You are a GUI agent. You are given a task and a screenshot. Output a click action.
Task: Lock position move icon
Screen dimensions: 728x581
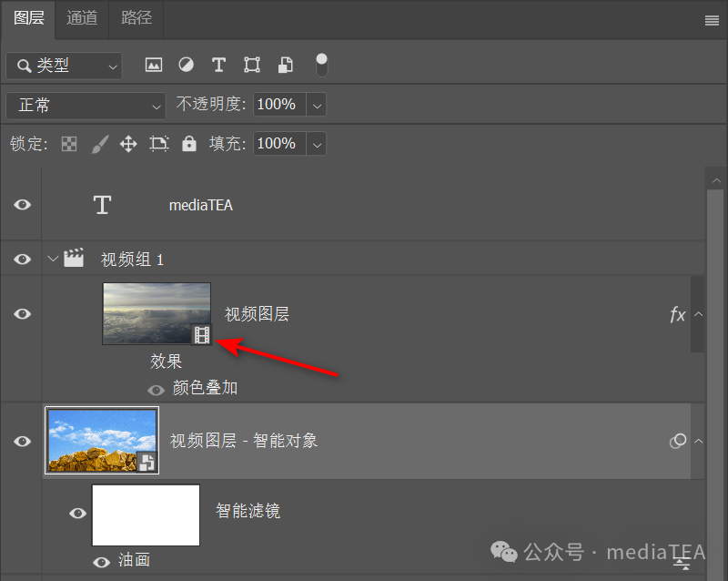(x=128, y=144)
